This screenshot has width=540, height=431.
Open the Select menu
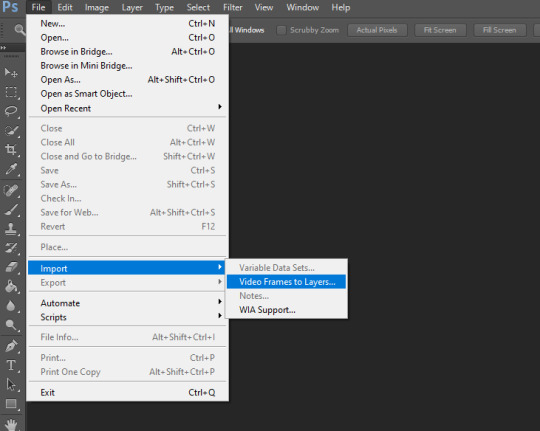coord(198,7)
